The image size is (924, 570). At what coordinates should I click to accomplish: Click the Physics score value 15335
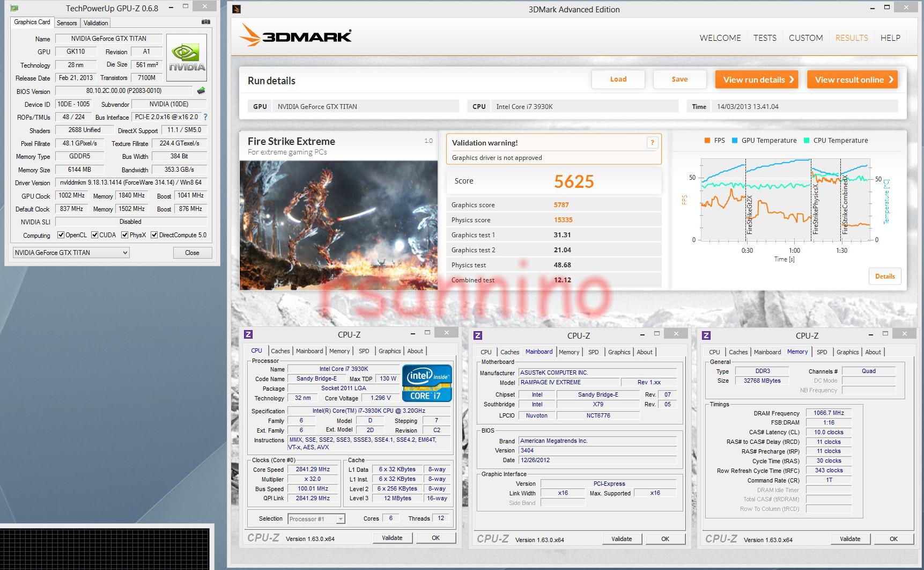click(x=563, y=220)
